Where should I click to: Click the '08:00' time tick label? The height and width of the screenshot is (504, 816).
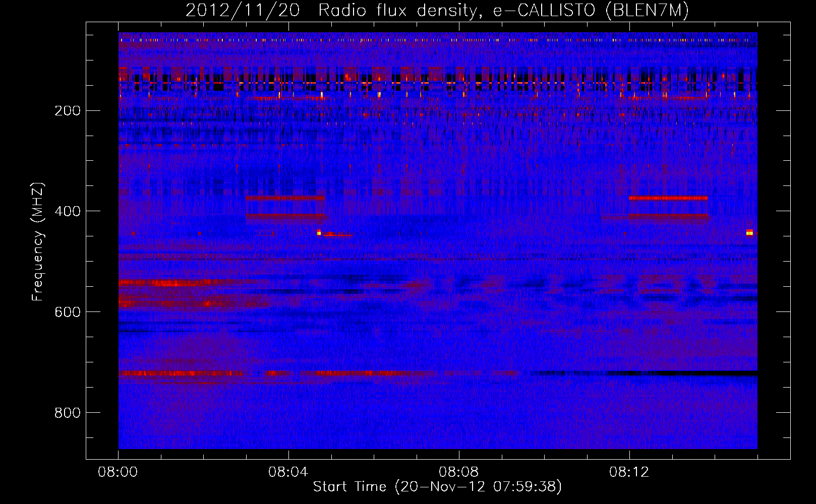point(118,472)
